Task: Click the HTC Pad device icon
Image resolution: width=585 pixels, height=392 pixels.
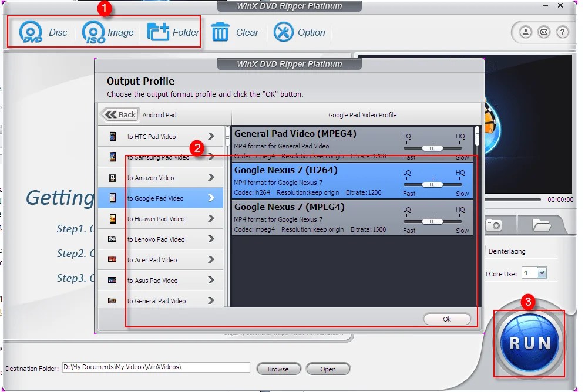Action: click(112, 136)
